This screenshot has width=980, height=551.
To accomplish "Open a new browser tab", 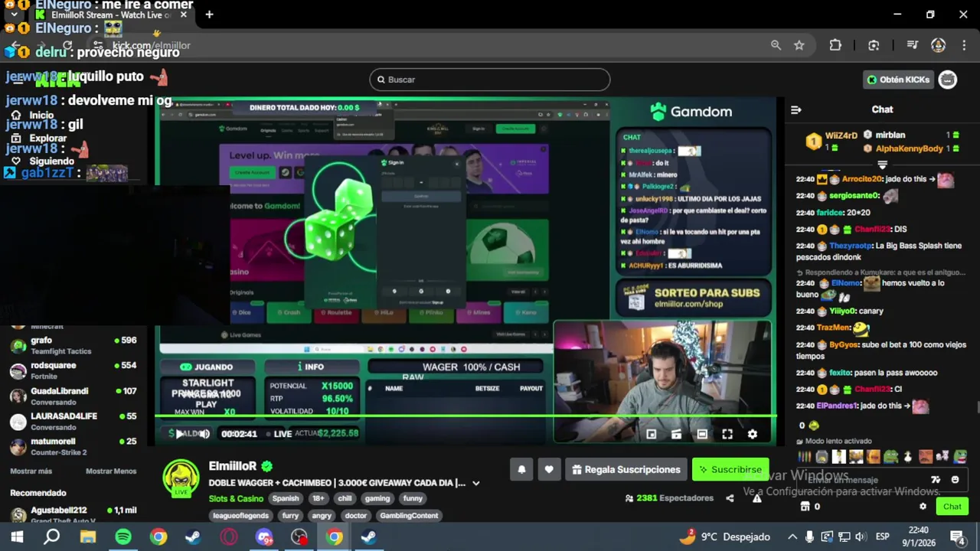I will (x=209, y=15).
